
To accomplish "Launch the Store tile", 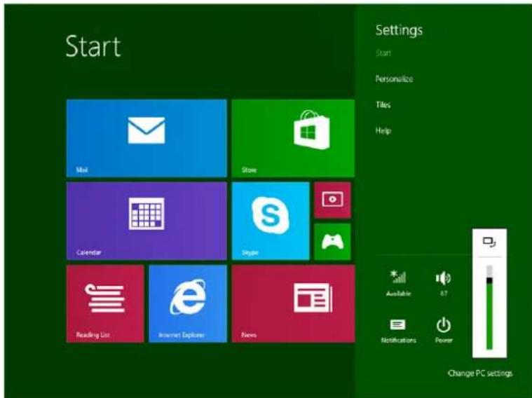I will pos(293,138).
